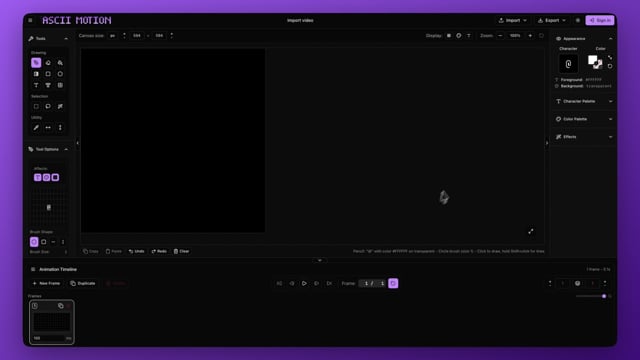
Task: Select the Rectangle drawing tool
Action: (x=48, y=74)
